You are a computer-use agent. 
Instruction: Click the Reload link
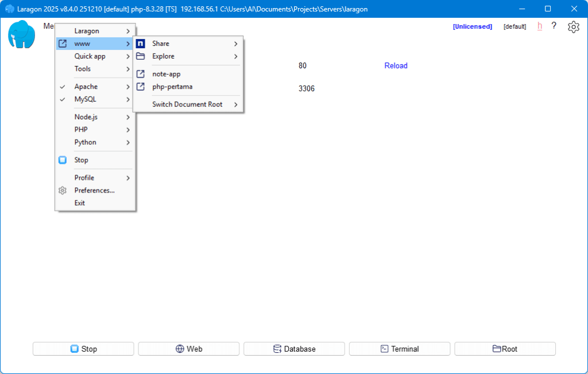click(x=396, y=66)
